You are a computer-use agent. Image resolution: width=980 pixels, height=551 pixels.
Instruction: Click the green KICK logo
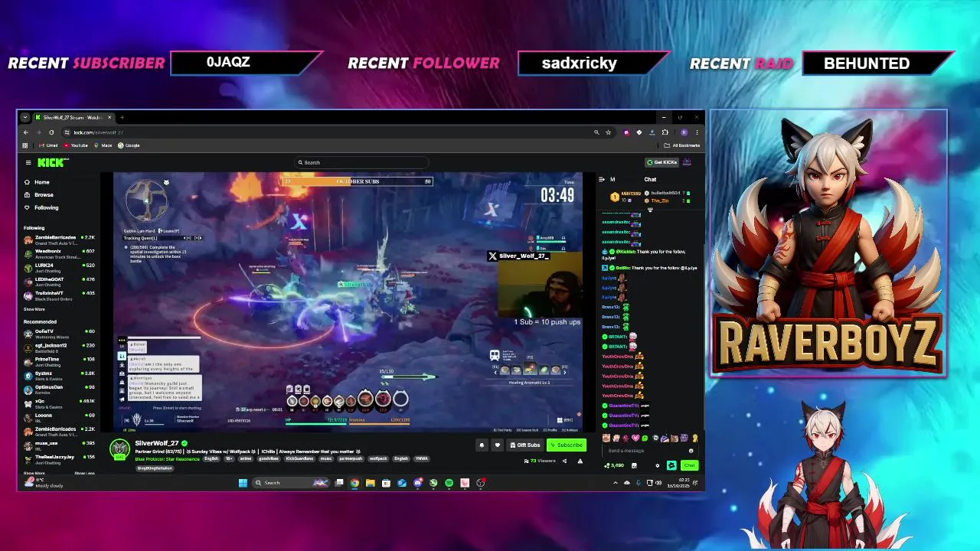click(52, 162)
